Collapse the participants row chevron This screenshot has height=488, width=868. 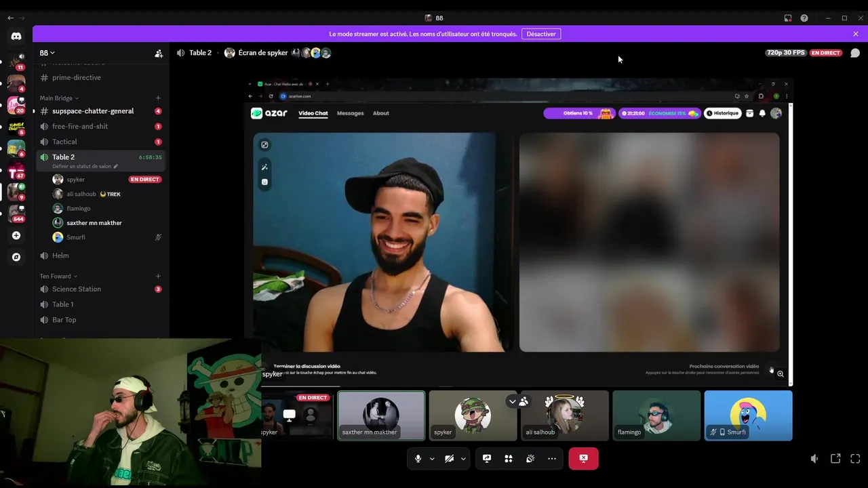pos(513,401)
